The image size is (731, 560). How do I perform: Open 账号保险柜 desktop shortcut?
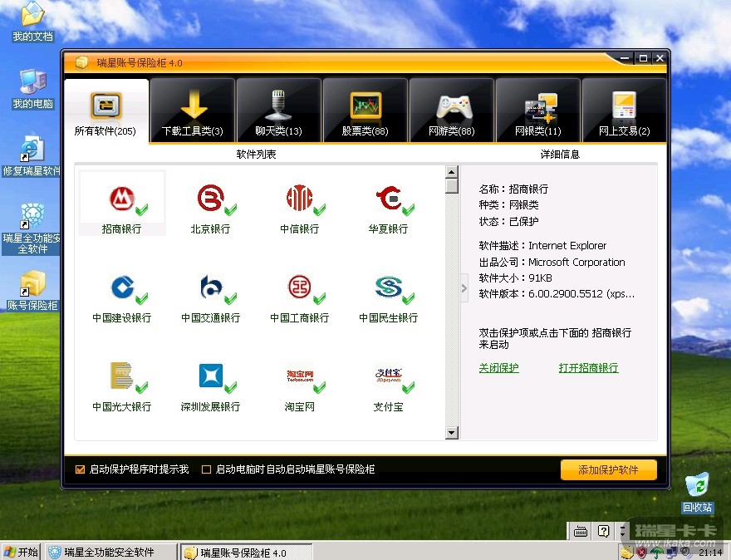(32, 291)
